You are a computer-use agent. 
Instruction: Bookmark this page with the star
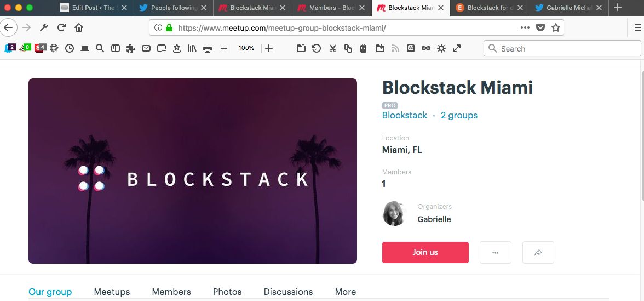pyautogui.click(x=556, y=27)
